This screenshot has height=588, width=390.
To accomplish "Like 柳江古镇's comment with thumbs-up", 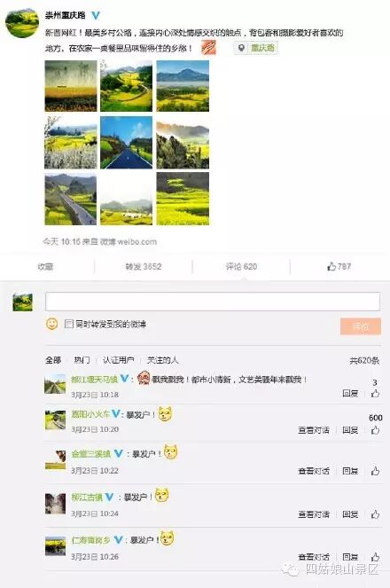I will click(375, 514).
